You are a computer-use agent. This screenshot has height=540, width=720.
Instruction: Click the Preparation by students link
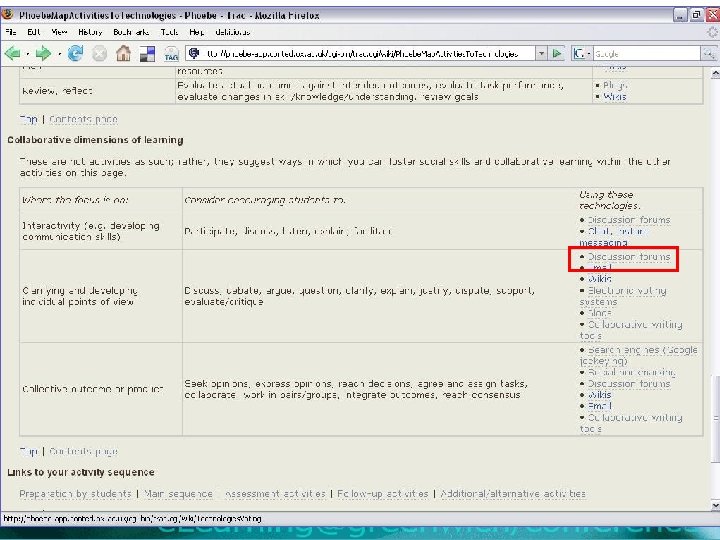(x=75, y=493)
